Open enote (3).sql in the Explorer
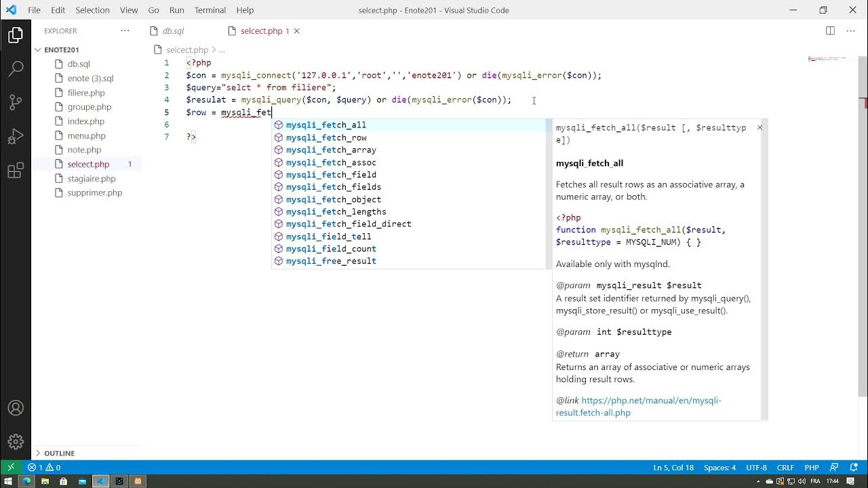The height and width of the screenshot is (488, 868). [90, 78]
